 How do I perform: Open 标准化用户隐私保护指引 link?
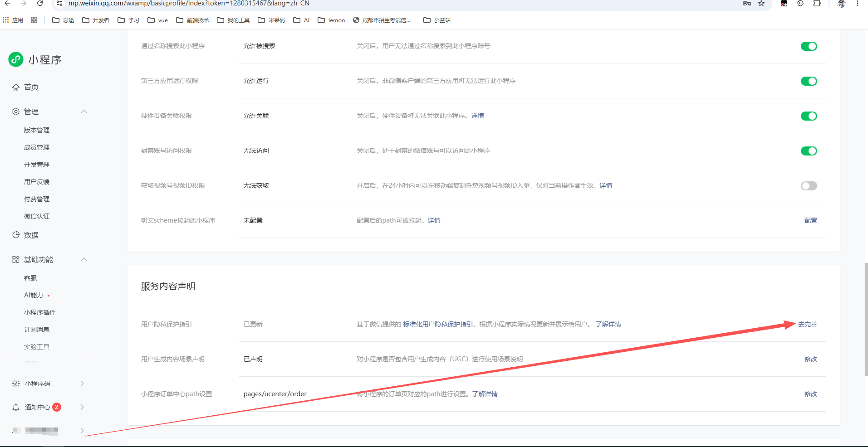coord(438,324)
